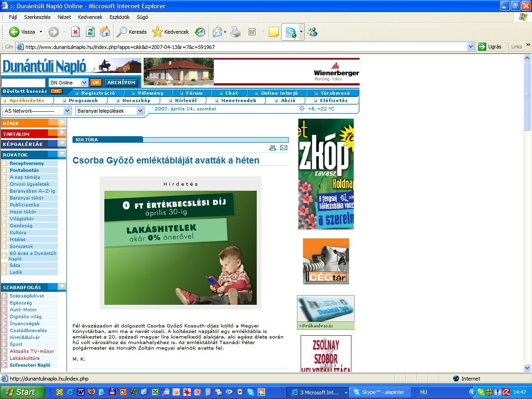Expand the AS Network dropdown

pos(67,111)
